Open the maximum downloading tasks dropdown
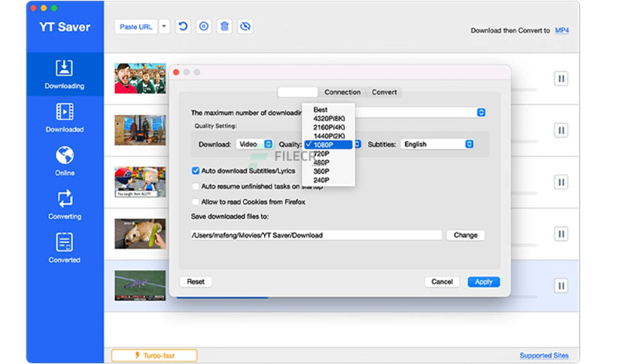 click(481, 113)
